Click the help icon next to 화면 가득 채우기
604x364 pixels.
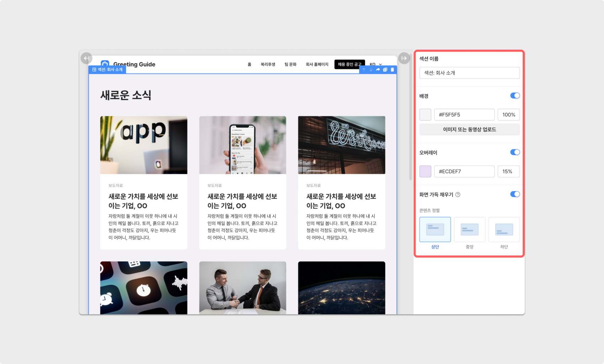coord(458,194)
